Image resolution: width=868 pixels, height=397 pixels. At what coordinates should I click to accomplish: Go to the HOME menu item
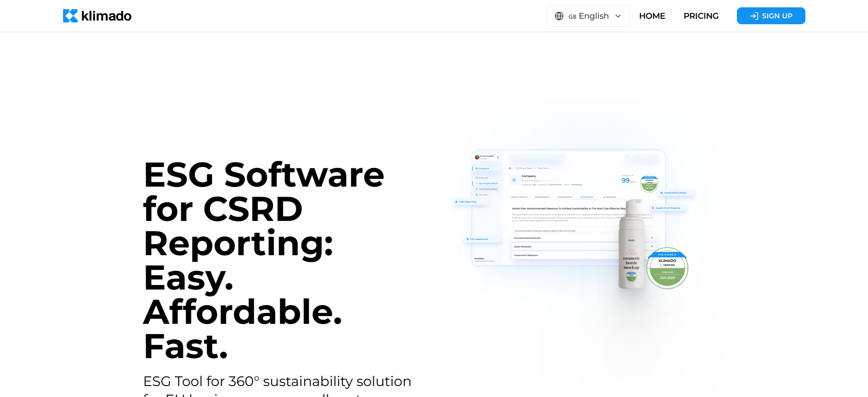coord(652,16)
